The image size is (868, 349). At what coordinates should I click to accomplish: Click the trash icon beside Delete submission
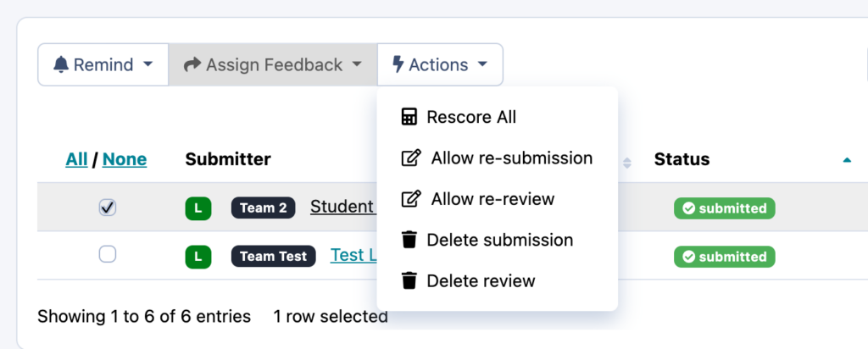pyautogui.click(x=409, y=240)
